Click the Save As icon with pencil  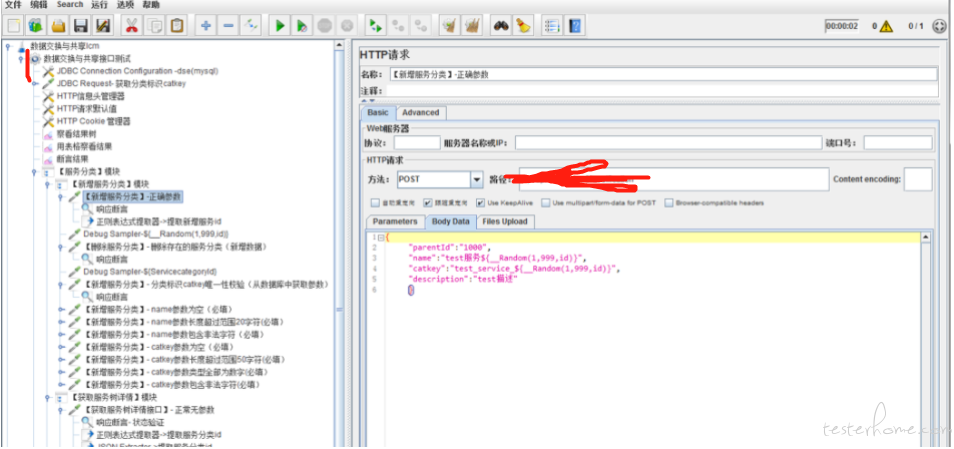102,26
